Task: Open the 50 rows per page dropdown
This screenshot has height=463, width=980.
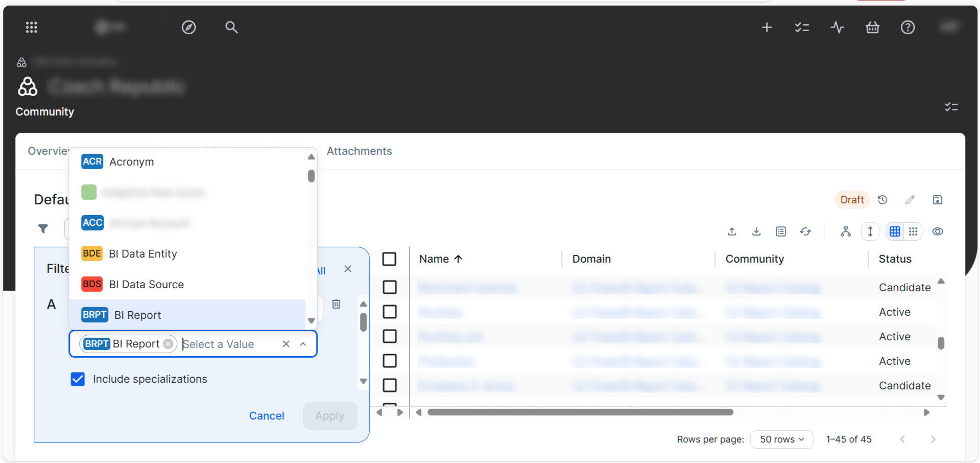Action: (x=781, y=439)
